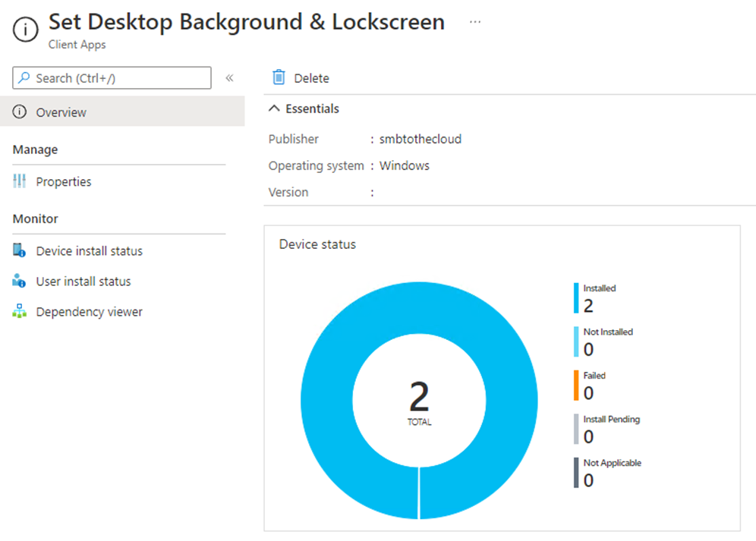This screenshot has height=541, width=756.
Task: Click the blue Installed legend swatch
Action: (576, 298)
